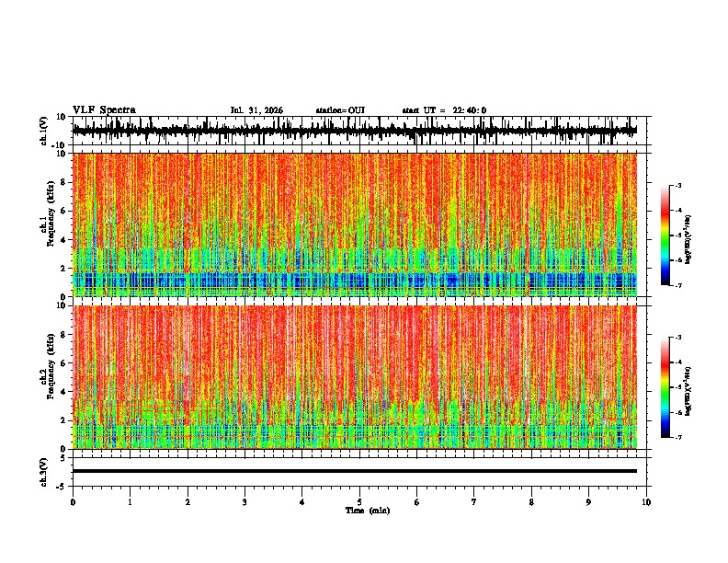Click inside the ch.1 spectrogram panel
The width and height of the screenshot is (728, 563).
355,224
